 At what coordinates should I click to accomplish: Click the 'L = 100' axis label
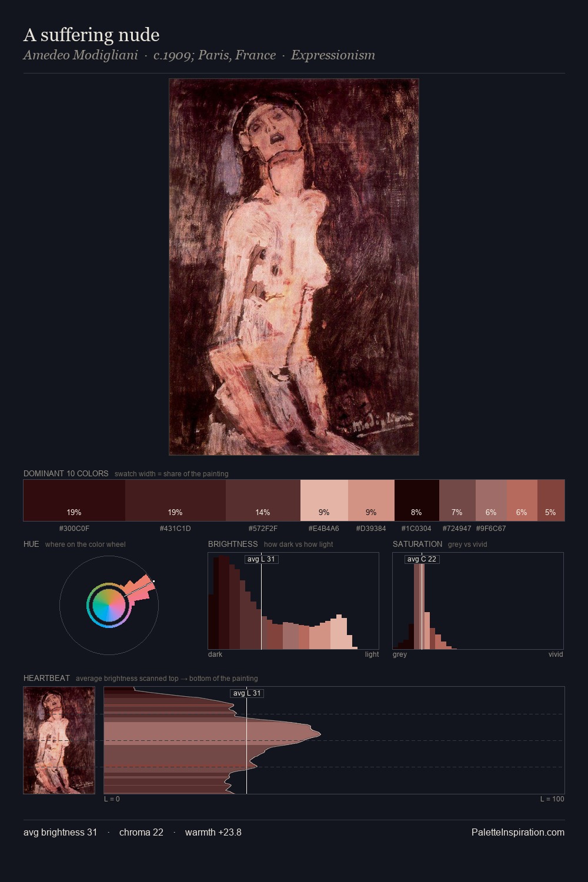552,799
